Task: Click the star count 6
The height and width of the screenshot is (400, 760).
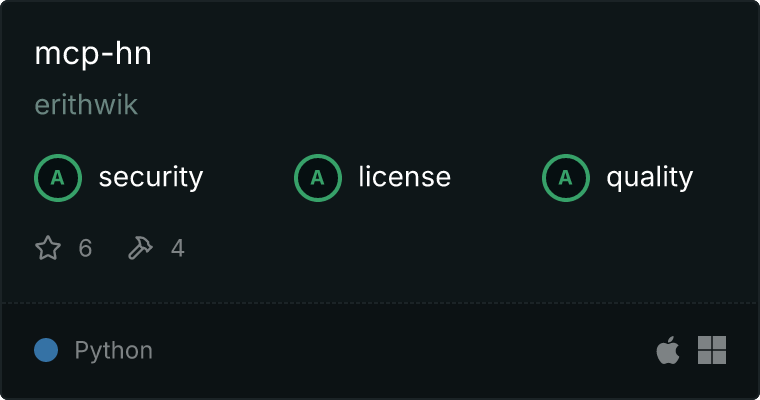Action: coord(85,248)
